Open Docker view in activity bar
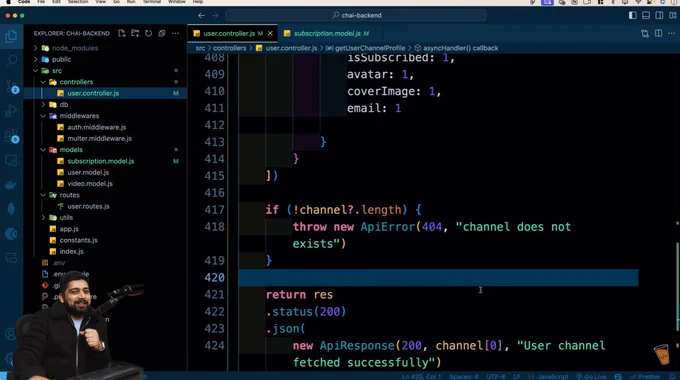 (11, 185)
